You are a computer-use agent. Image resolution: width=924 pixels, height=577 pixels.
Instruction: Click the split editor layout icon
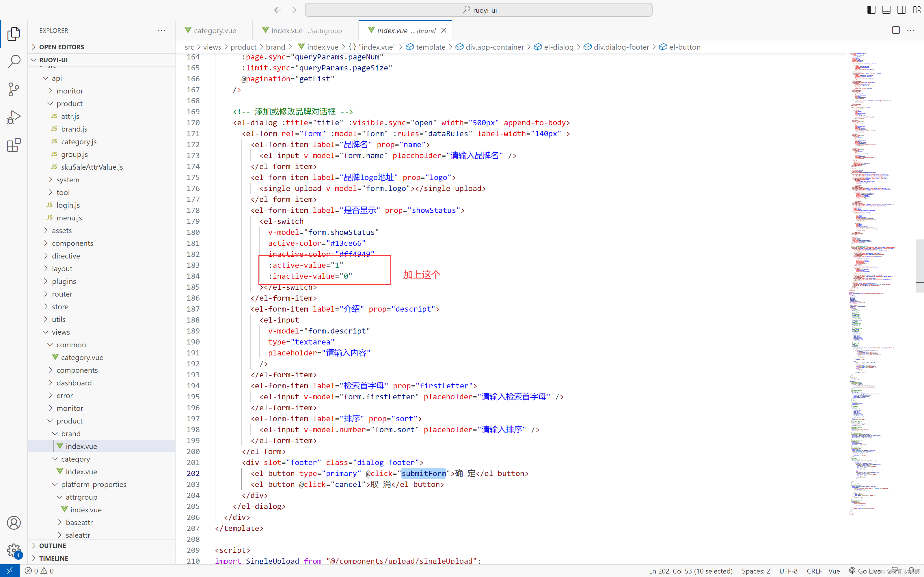point(896,30)
